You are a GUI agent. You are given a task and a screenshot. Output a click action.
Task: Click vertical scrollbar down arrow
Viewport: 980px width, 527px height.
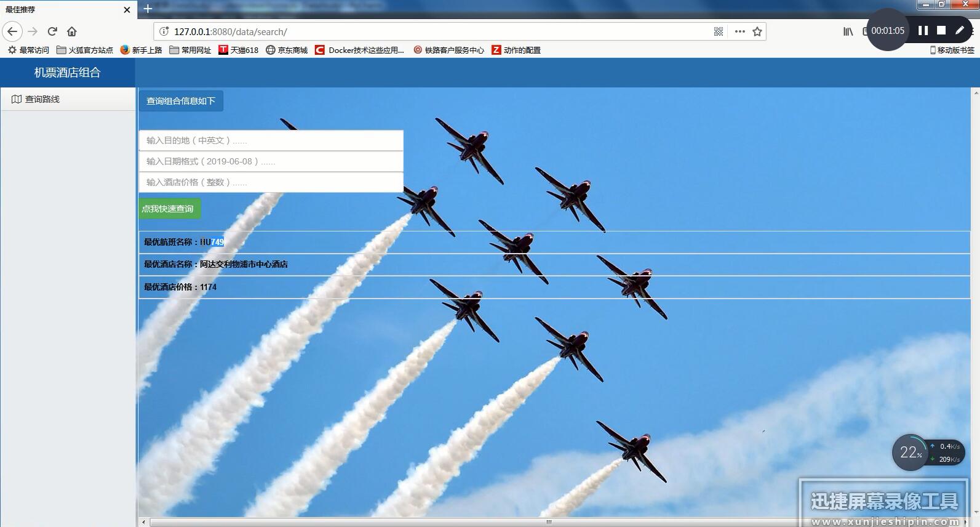coord(976,512)
